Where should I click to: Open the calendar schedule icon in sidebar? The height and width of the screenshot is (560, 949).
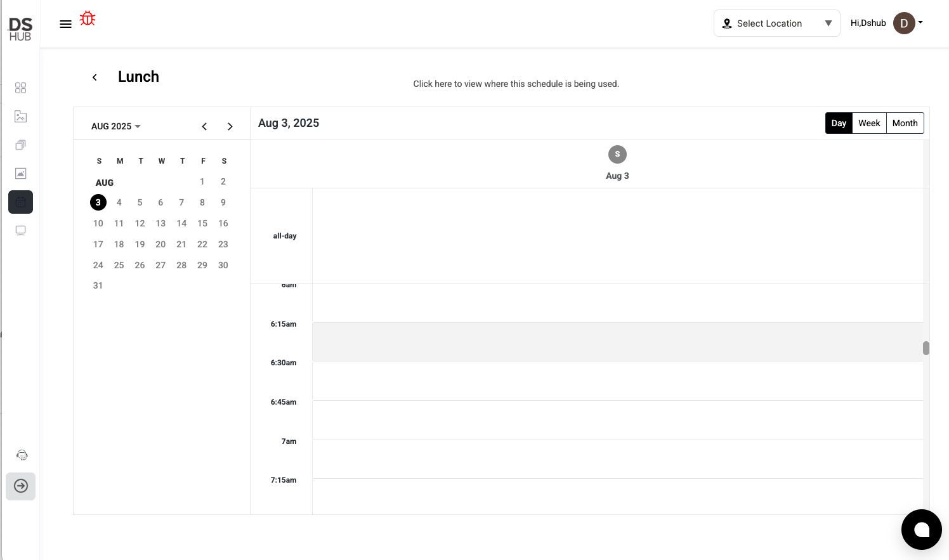click(20, 202)
